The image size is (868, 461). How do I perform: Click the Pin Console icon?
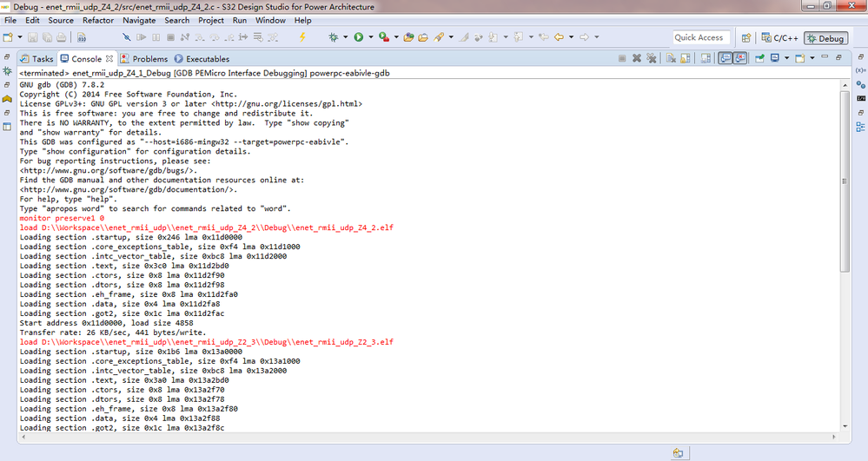tap(759, 58)
